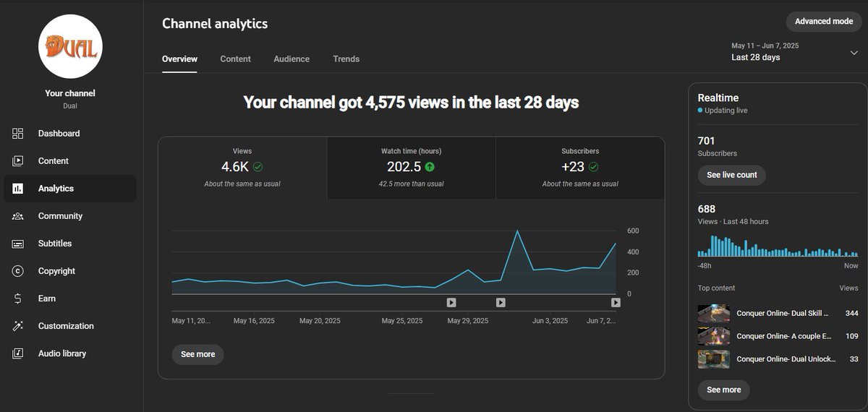Click the Updating live status text
Viewport: 868px width, 412px height.
pos(726,111)
